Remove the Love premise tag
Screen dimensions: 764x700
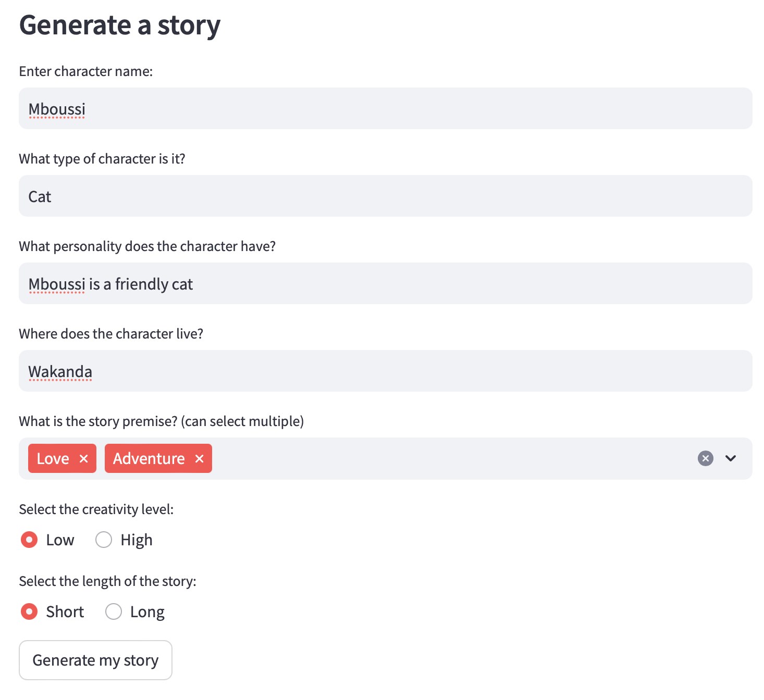point(83,459)
